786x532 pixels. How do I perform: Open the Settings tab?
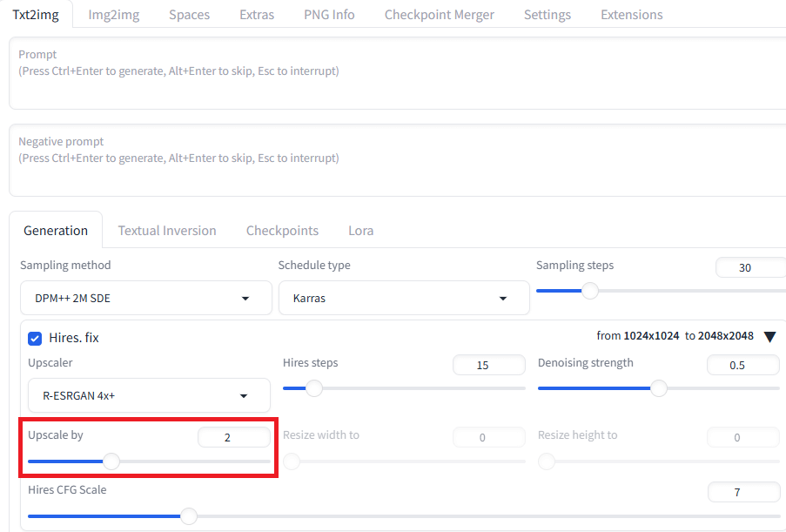(548, 15)
